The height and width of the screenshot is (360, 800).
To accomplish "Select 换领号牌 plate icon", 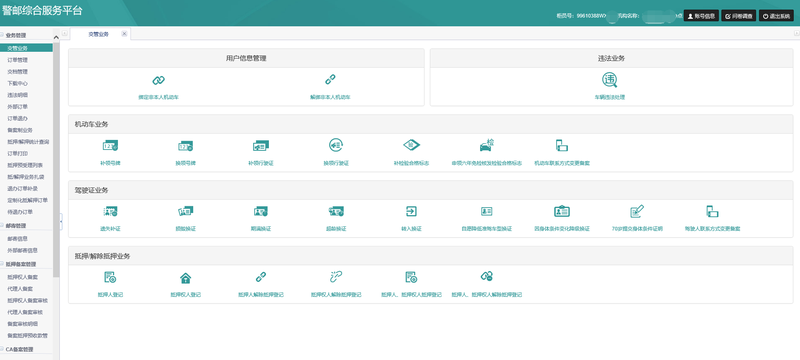I will [185, 146].
